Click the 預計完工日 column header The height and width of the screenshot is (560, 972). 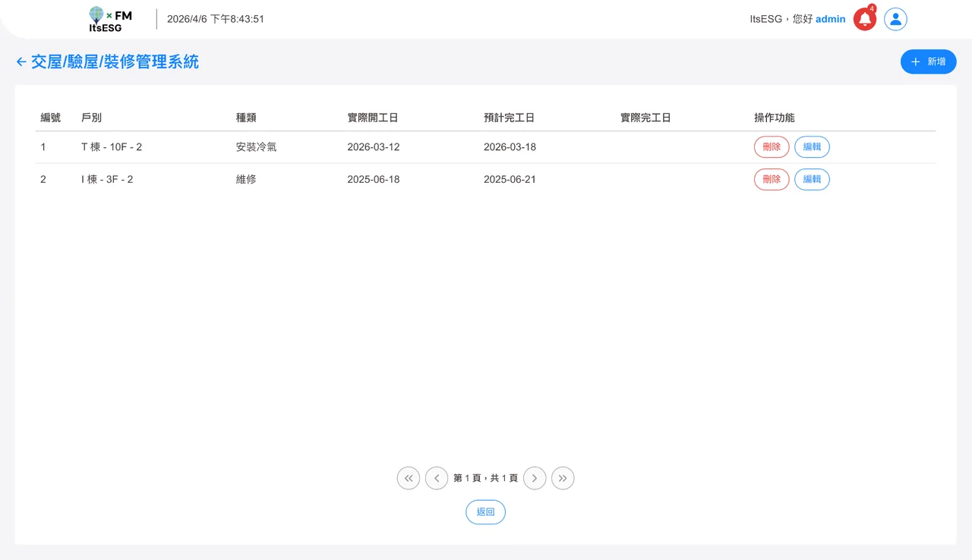[x=510, y=118]
